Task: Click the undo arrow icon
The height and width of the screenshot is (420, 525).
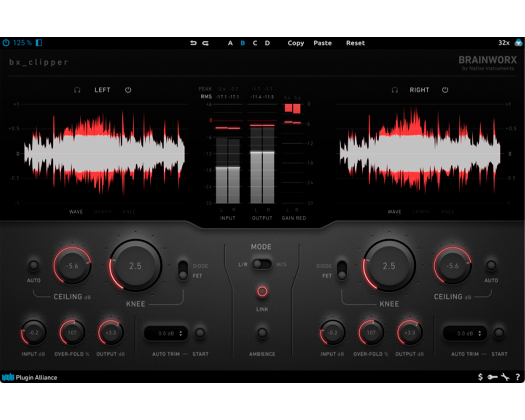Action: 193,43
